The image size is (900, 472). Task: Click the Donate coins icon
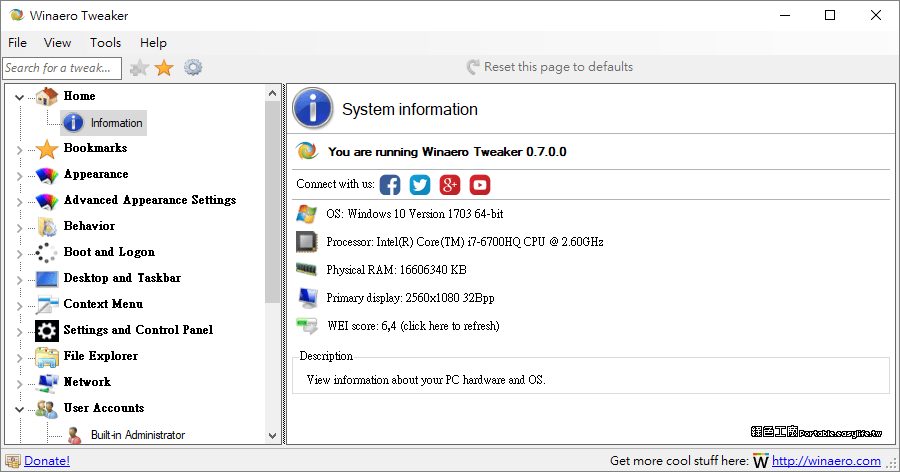13,461
